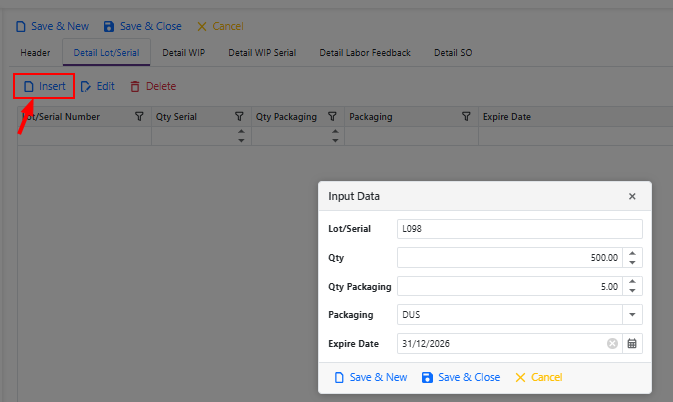Click top toolbar Cancel button
Viewport: 673px width, 402px height.
pos(220,27)
